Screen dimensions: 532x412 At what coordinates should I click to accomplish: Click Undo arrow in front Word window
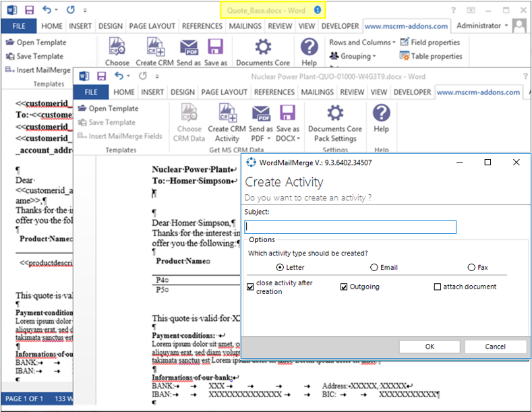[119, 76]
